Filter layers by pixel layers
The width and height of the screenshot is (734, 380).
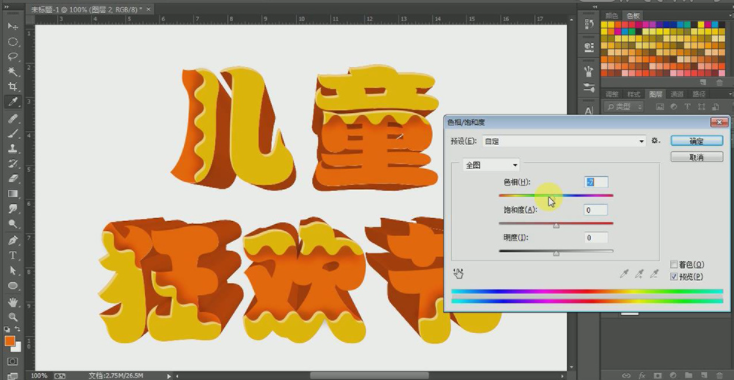pyautogui.click(x=660, y=107)
